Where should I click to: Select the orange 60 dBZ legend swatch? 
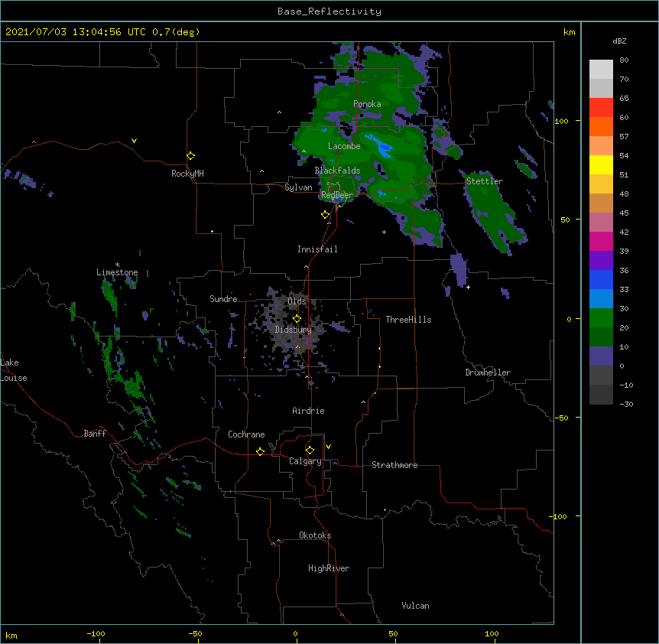(x=601, y=126)
